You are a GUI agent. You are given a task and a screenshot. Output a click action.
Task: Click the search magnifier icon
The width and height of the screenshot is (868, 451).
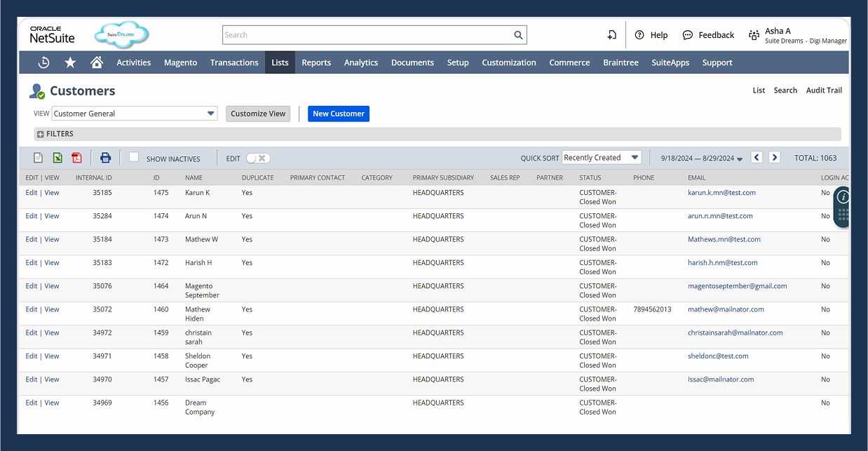coord(518,35)
